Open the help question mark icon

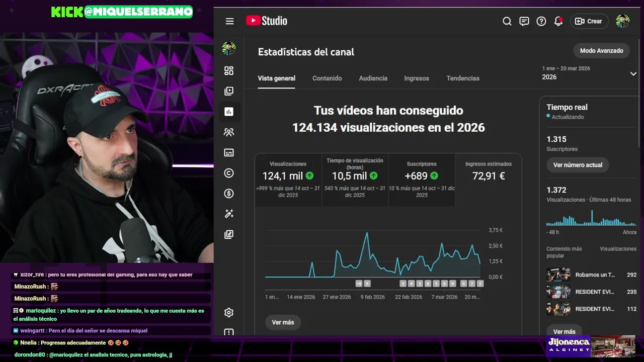[541, 21]
